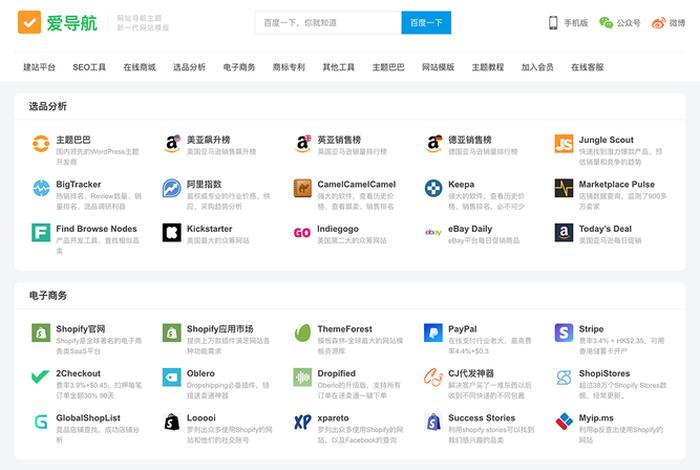Click the Shopify应用市场 bag icon

coord(172,333)
